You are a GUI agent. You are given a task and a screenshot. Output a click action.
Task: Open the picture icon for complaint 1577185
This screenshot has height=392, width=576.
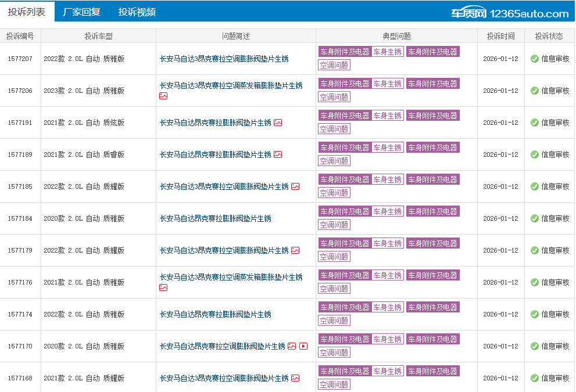point(295,186)
